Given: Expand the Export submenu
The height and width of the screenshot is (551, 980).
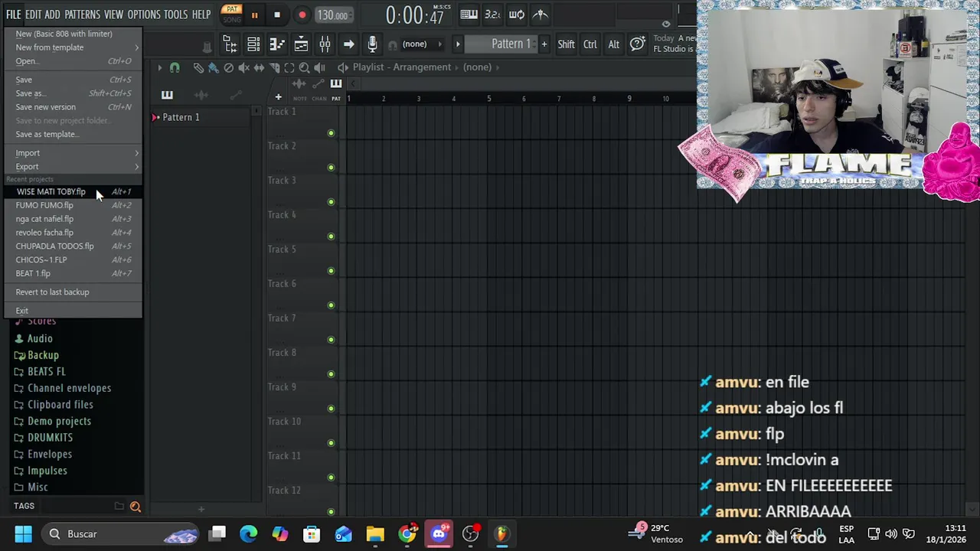Looking at the screenshot, I should (x=73, y=167).
